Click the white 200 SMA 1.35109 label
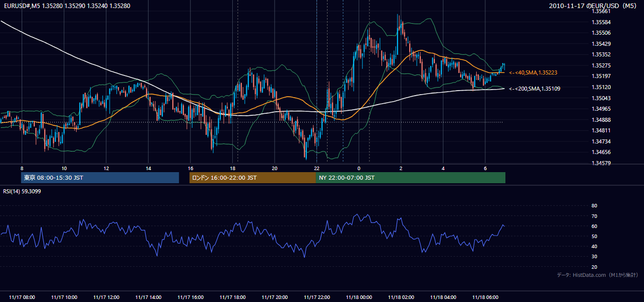 [x=534, y=89]
